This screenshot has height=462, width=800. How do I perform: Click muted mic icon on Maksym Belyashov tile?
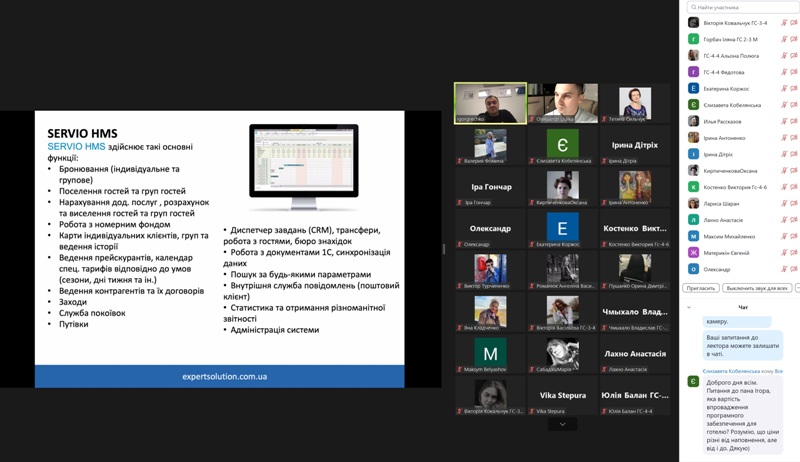pyautogui.click(x=460, y=369)
